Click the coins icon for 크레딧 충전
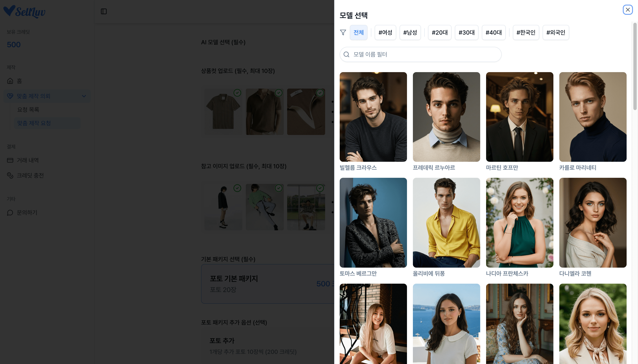This screenshot has height=364, width=638. [x=10, y=175]
